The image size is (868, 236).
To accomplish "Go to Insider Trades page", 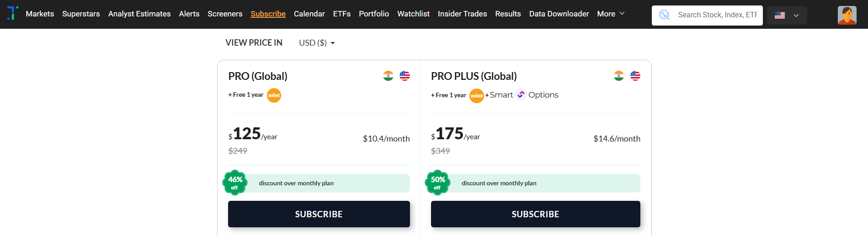I will pyautogui.click(x=462, y=14).
